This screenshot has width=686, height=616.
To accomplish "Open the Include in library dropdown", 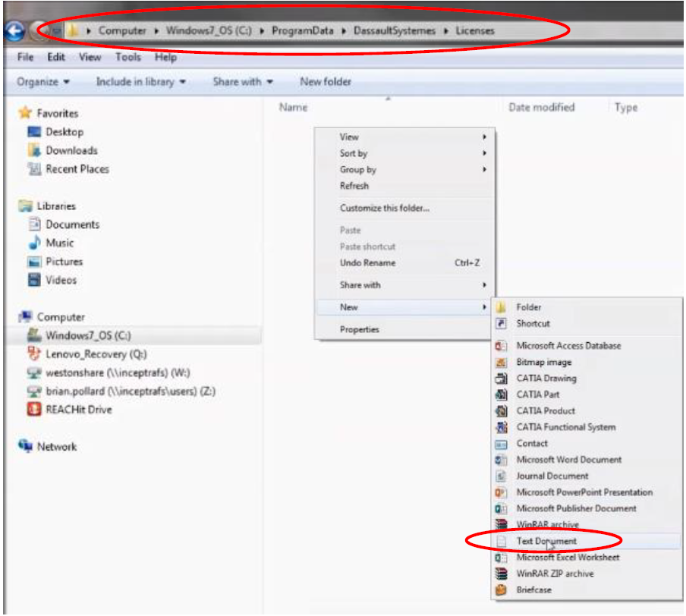I will coord(141,81).
